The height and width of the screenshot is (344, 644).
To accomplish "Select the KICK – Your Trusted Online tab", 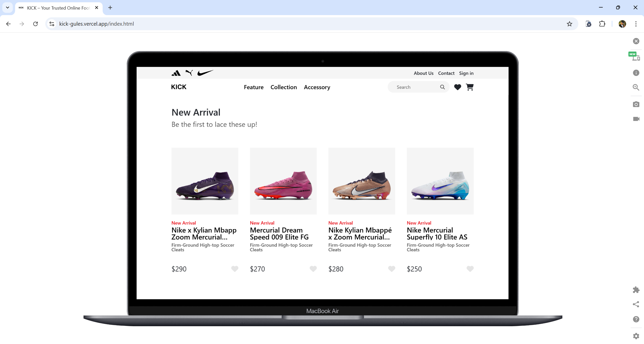I will [x=58, y=8].
